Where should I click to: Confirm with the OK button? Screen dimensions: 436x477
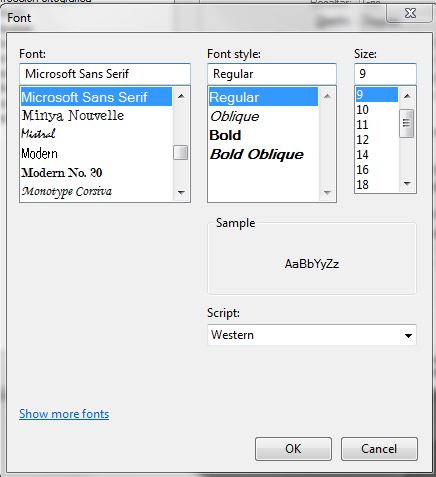pos(293,449)
